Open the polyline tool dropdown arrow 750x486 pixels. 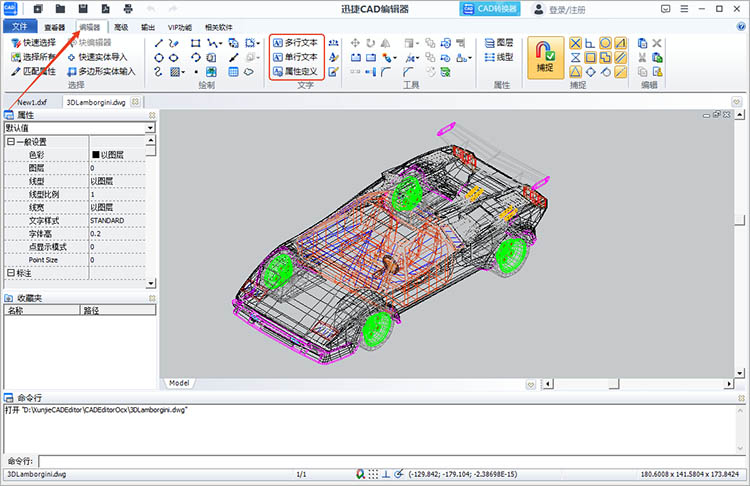tap(220, 44)
